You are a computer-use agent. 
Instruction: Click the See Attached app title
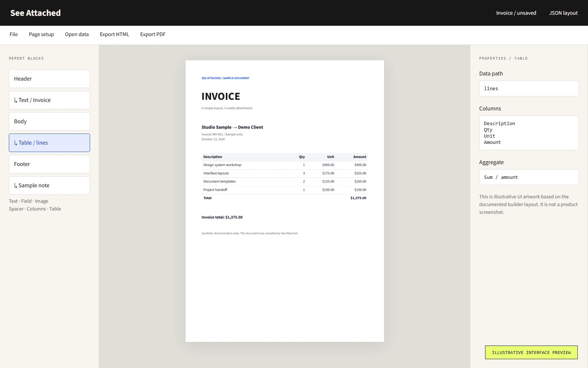point(35,13)
